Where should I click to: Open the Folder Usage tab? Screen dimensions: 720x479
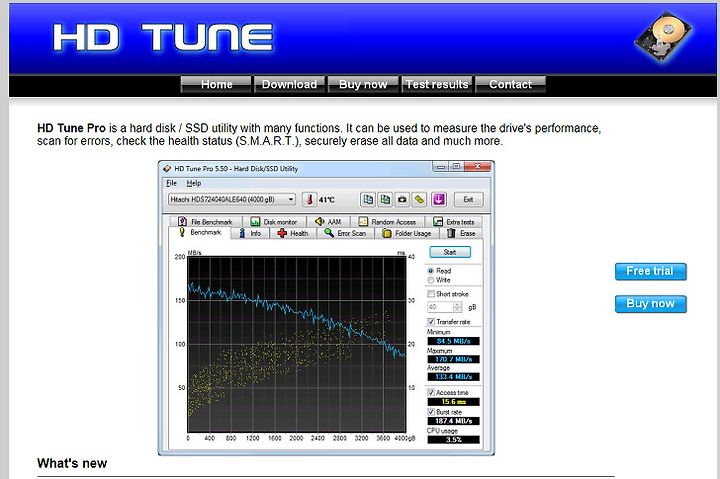coord(407,233)
